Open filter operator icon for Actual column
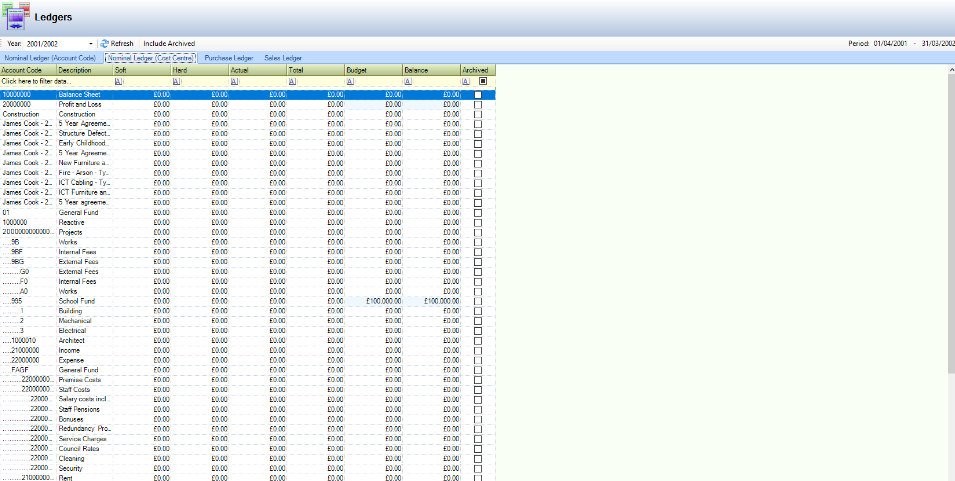This screenshot has height=481, width=955. [x=235, y=81]
